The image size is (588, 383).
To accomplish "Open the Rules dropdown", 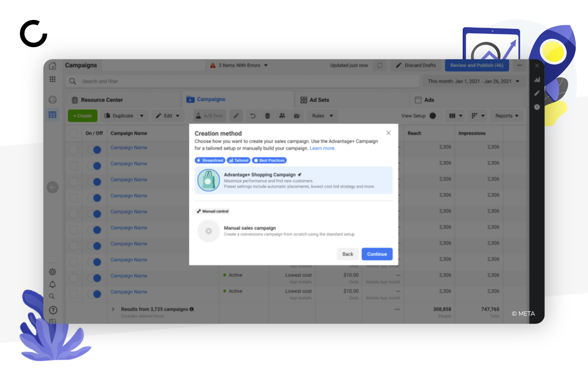I will [x=322, y=116].
